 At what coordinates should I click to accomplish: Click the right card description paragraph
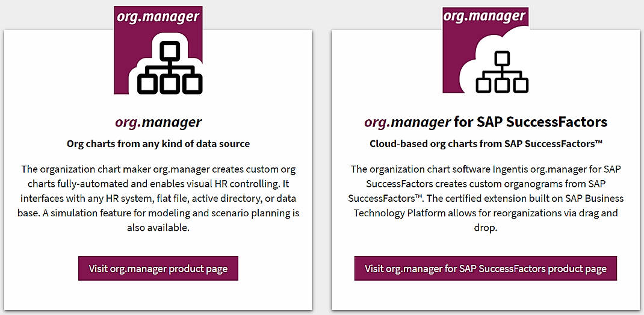click(x=486, y=199)
